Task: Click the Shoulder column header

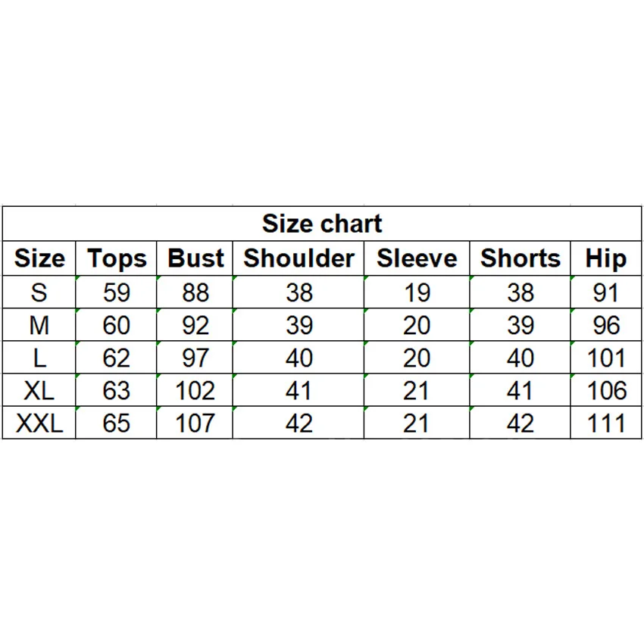Action: (x=299, y=258)
